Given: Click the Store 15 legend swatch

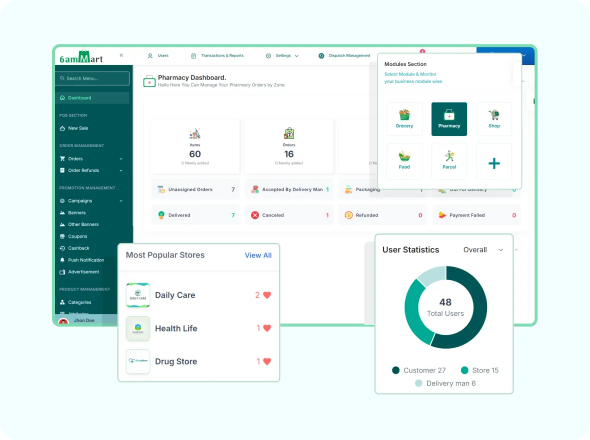Looking at the screenshot, I should 464,370.
